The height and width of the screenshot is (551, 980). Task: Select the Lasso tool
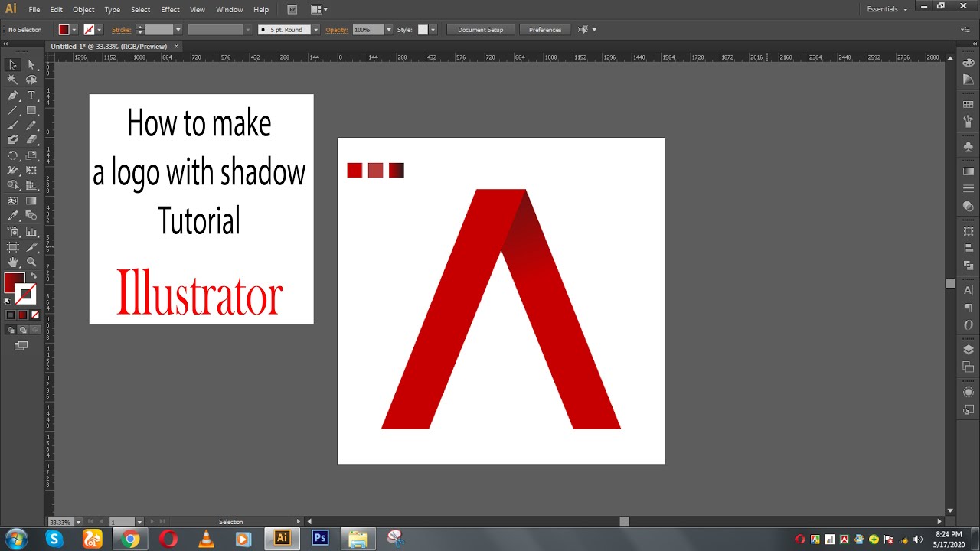point(31,80)
